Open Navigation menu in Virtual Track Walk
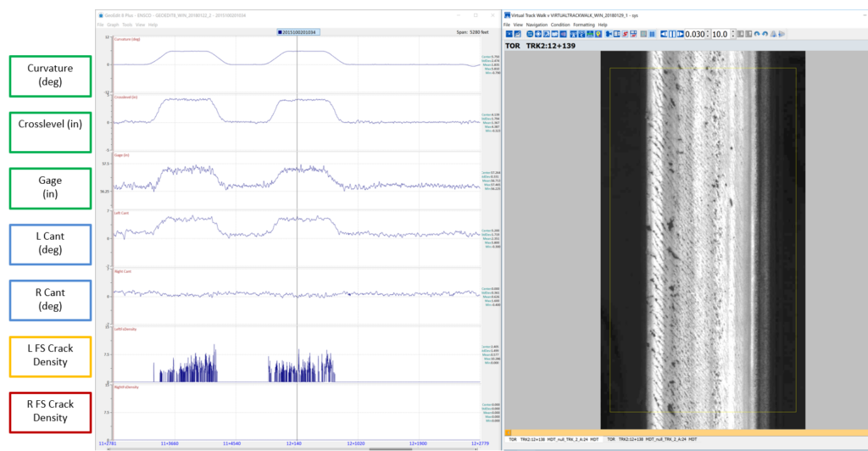The height and width of the screenshot is (451, 868). pos(537,25)
